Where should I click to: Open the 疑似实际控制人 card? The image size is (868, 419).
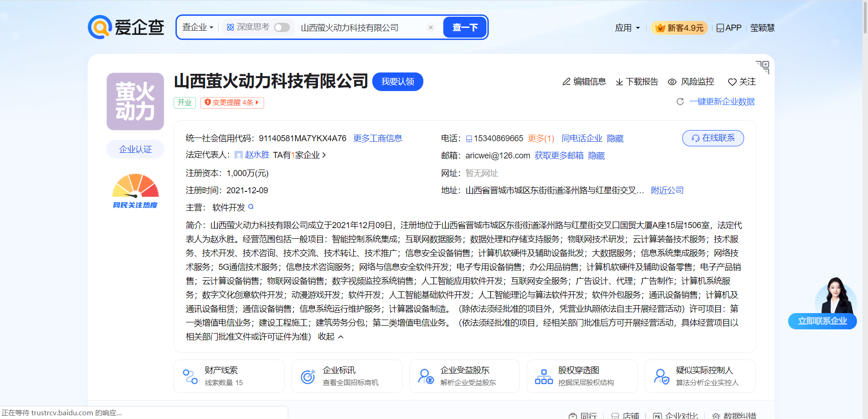(x=700, y=376)
